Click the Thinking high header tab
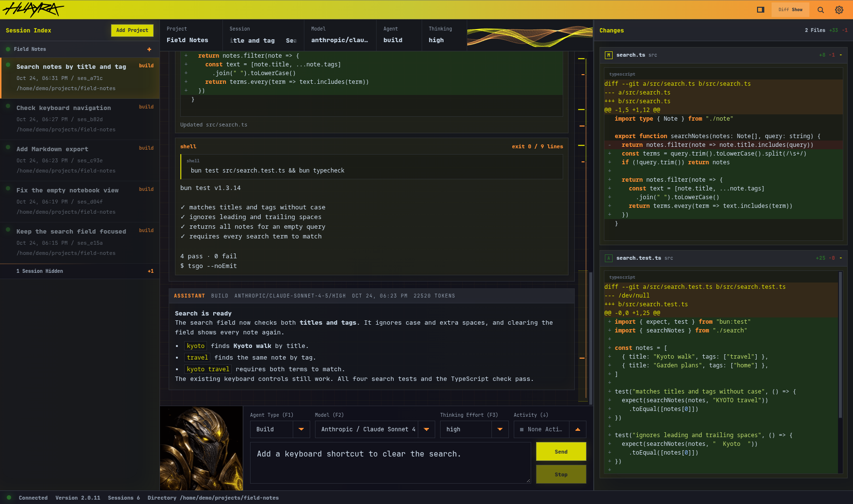This screenshot has width=853, height=504. pyautogui.click(x=444, y=35)
